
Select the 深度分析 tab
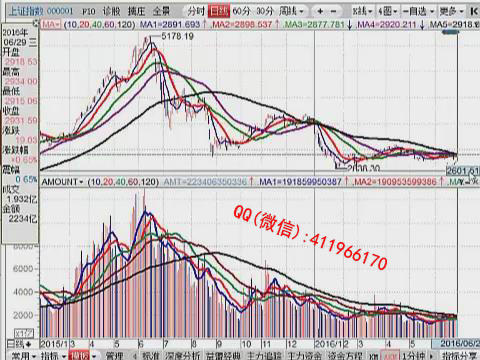[183, 355]
